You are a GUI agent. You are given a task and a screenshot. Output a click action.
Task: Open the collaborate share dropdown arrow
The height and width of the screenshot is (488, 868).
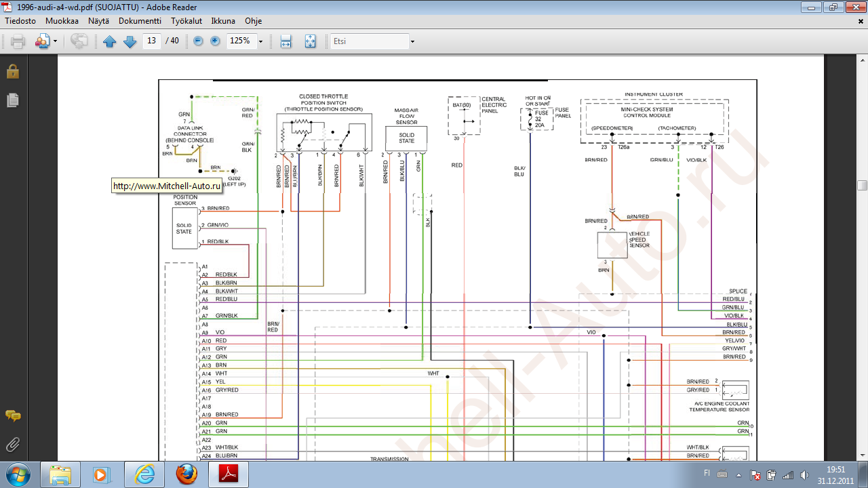55,41
